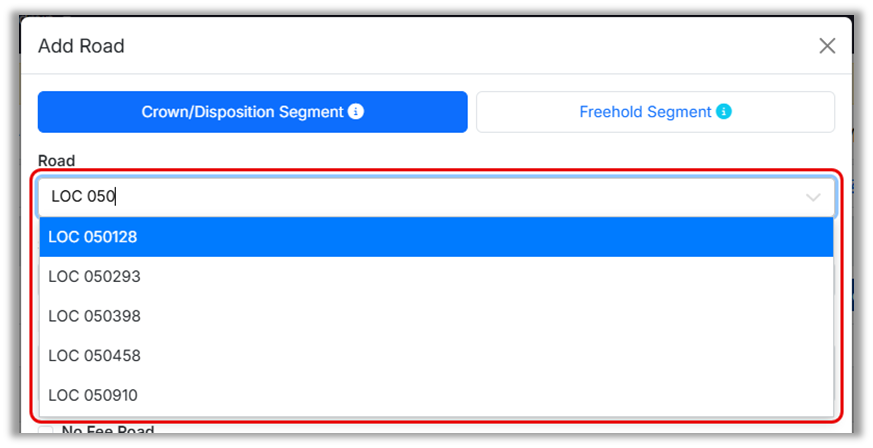Click the Road field label
Image resolution: width=873 pixels, height=448 pixels.
pyautogui.click(x=56, y=160)
